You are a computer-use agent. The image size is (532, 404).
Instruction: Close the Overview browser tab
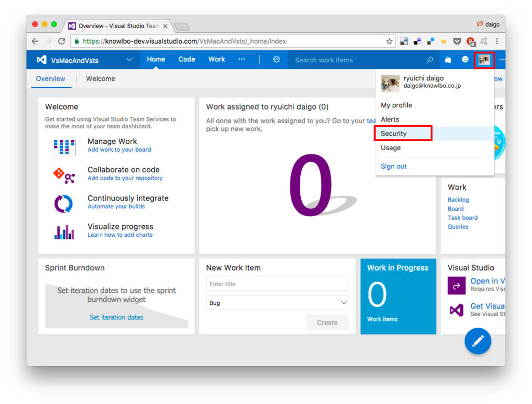point(165,26)
